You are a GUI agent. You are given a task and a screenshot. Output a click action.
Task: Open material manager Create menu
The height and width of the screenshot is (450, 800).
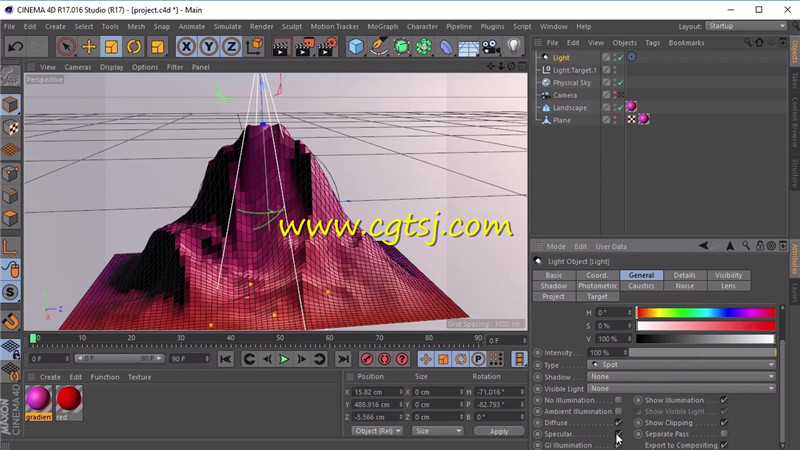[x=50, y=377]
